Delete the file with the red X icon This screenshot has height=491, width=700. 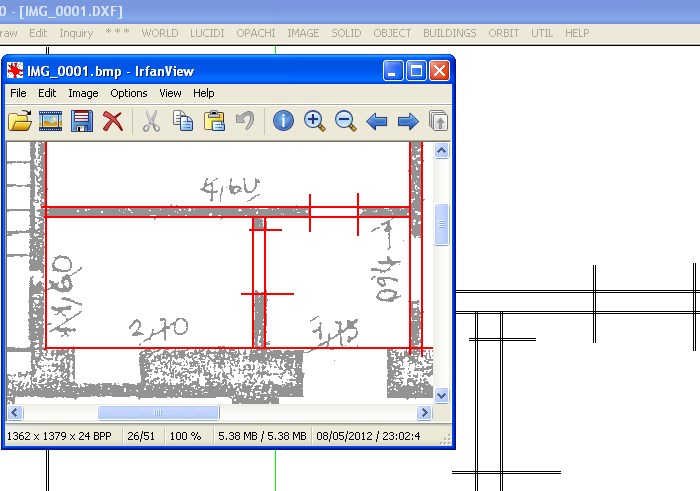pyautogui.click(x=112, y=121)
